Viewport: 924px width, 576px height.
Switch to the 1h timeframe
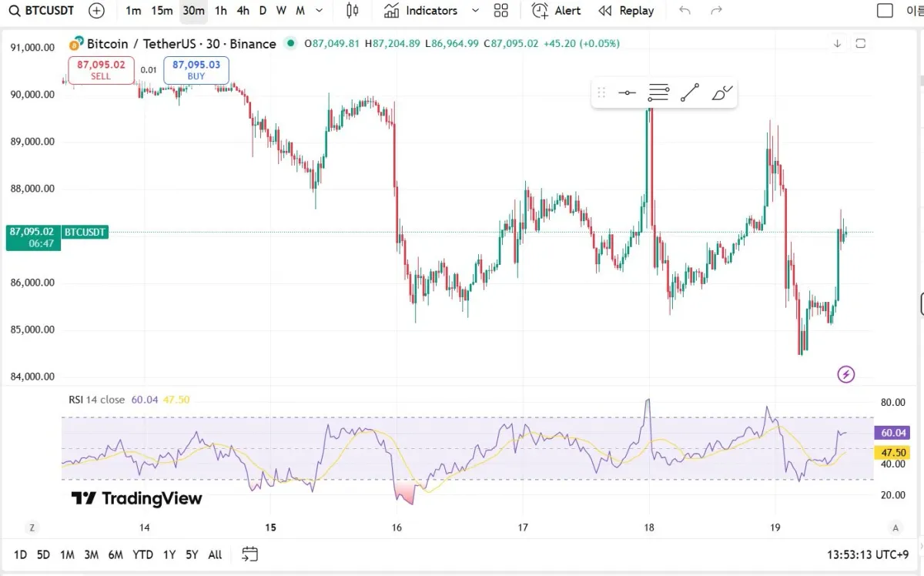point(220,11)
